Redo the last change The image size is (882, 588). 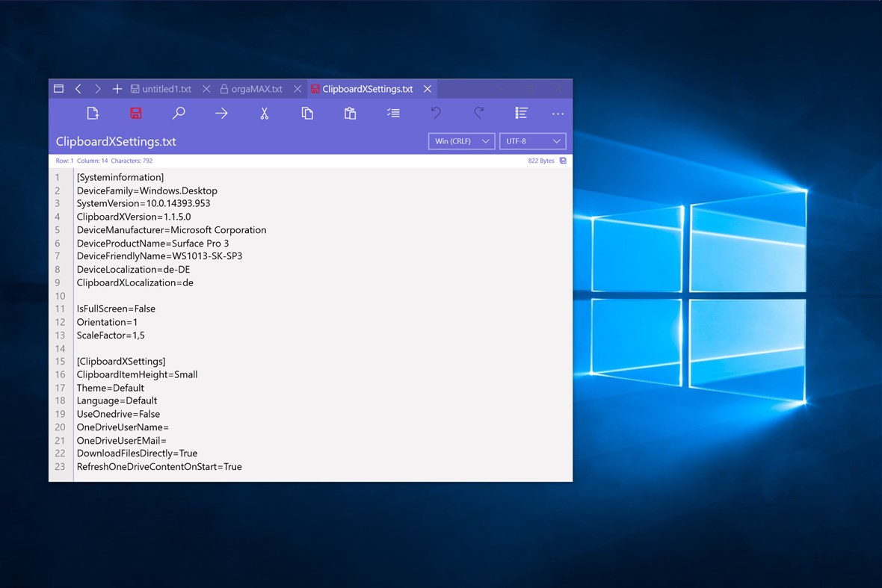click(x=478, y=113)
